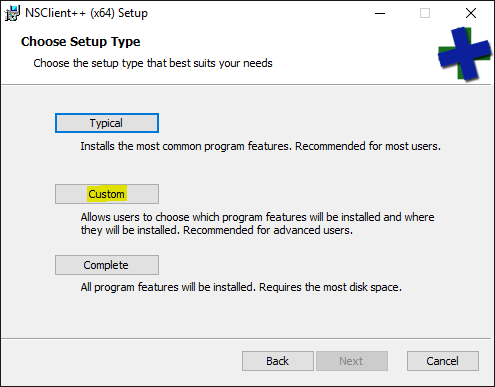The width and height of the screenshot is (495, 387).
Task: Click the 'NSClient++ (x64) Setup' window title
Action: [86, 13]
